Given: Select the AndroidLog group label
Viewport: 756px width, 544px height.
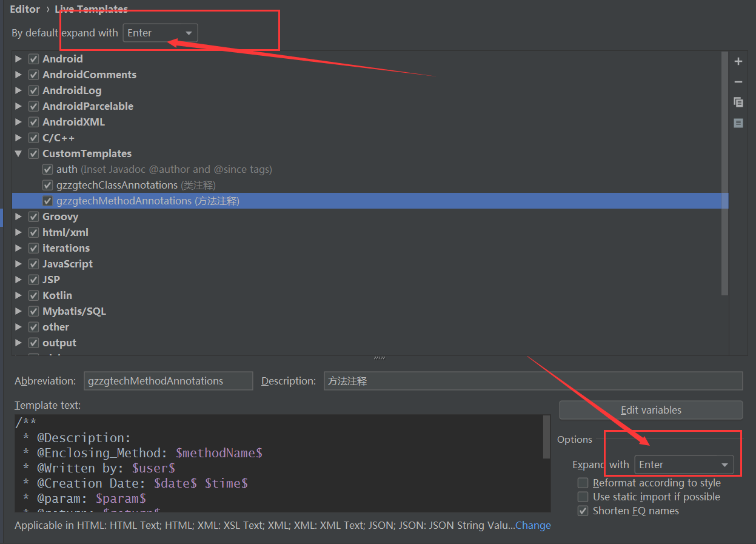Looking at the screenshot, I should 72,90.
